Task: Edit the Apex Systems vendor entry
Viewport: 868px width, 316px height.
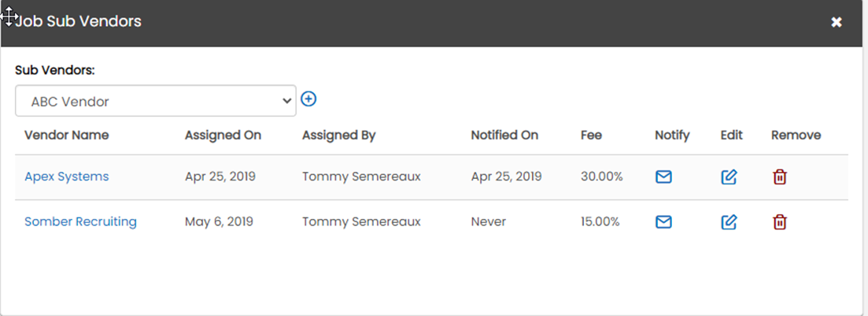Action: click(729, 177)
